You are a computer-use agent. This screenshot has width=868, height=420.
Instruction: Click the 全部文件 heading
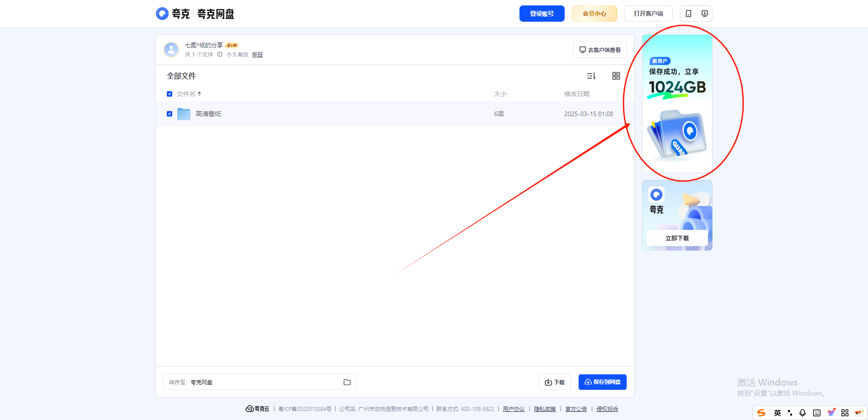[x=181, y=76]
